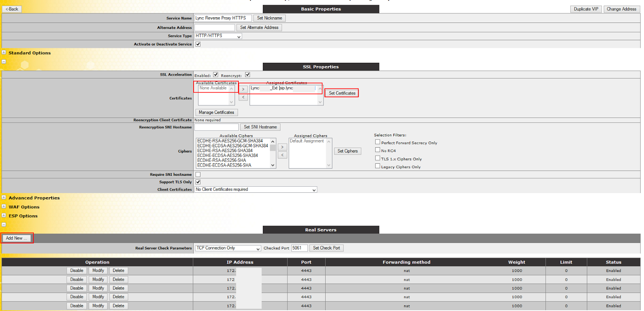Open Real Server Check Parameters dropdown
The width and height of the screenshot is (644, 311).
228,248
